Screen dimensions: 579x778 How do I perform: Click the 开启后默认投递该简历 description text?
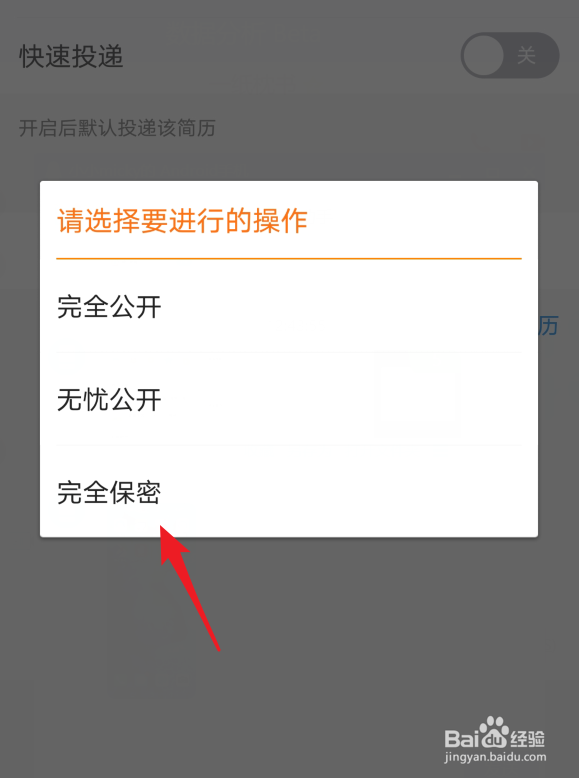[x=117, y=128]
